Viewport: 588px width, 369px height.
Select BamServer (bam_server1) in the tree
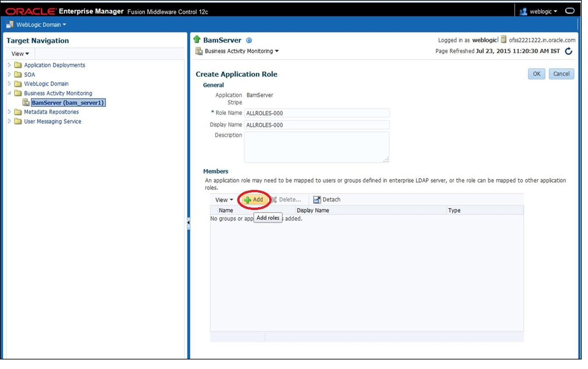68,103
